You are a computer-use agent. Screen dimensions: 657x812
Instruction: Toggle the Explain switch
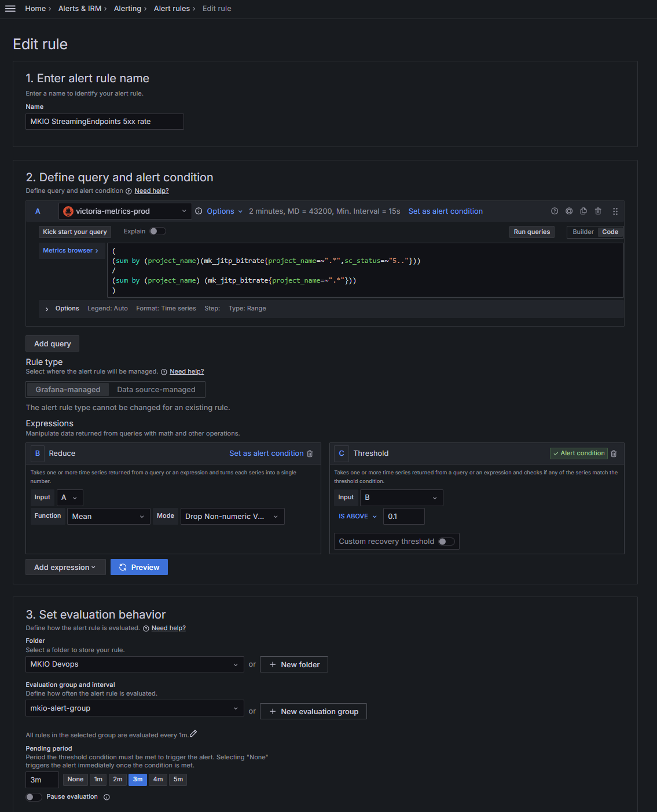pos(157,231)
